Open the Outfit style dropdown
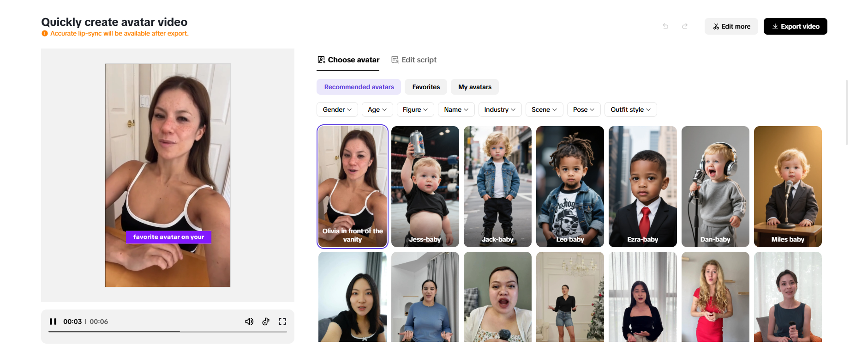The image size is (868, 352). pos(631,109)
